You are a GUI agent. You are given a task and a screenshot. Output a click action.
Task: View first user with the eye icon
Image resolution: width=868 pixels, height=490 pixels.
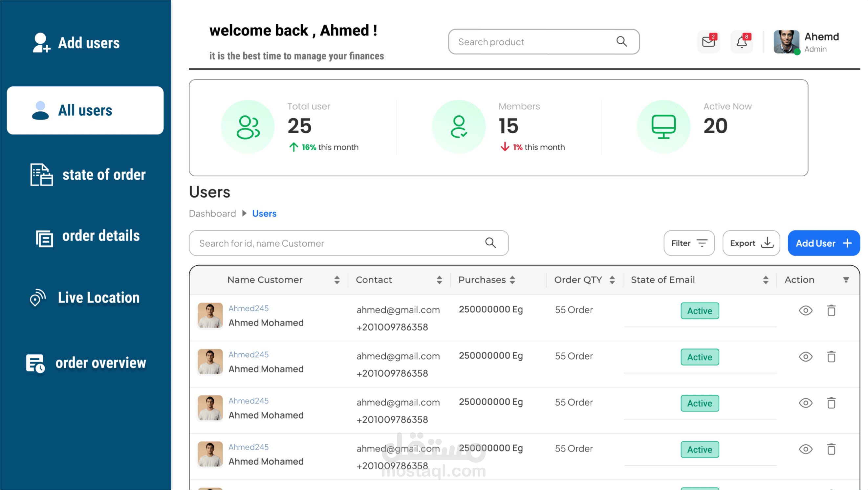coord(805,310)
